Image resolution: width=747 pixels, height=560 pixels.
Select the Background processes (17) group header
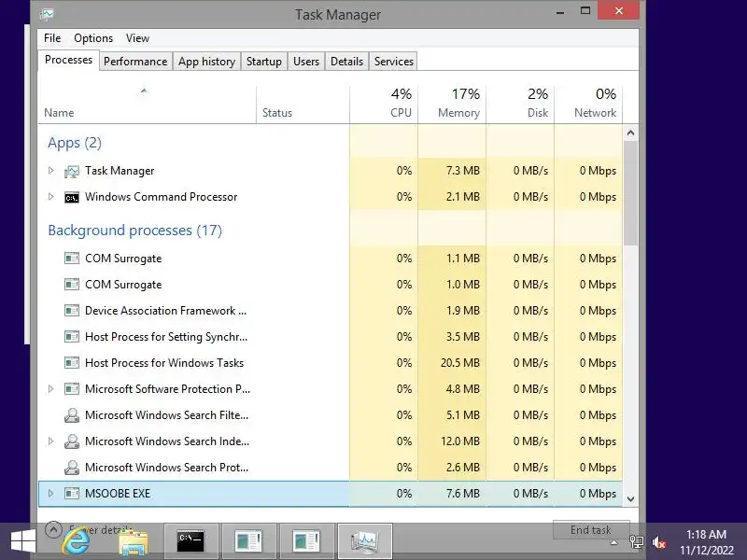(x=134, y=231)
